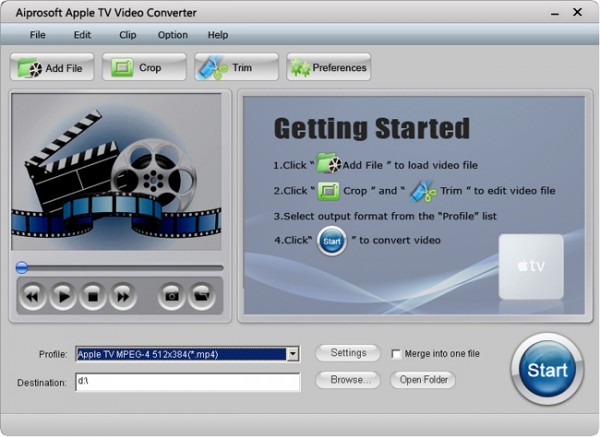Take a snapshot with the camera icon
Image resolution: width=600 pixels, height=437 pixels.
point(171,295)
